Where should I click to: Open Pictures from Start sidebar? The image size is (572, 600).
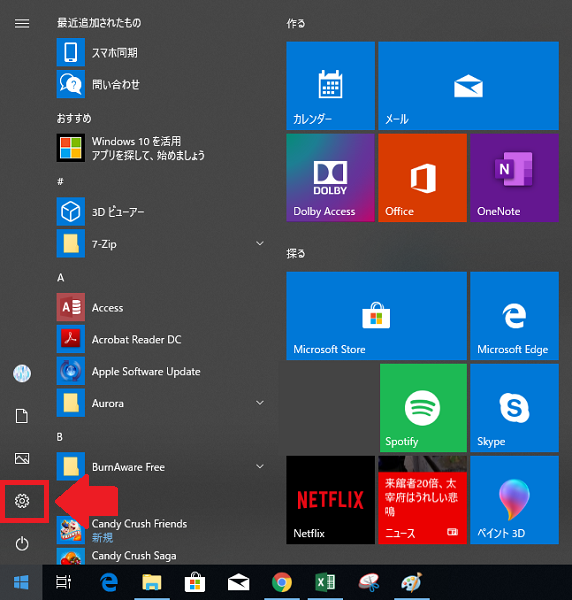point(22,458)
